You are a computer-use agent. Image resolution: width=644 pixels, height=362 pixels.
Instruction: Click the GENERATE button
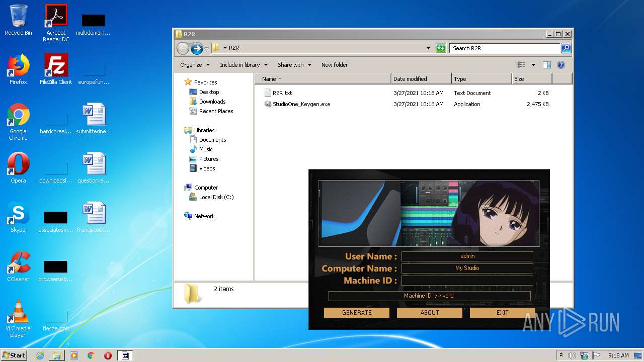357,313
